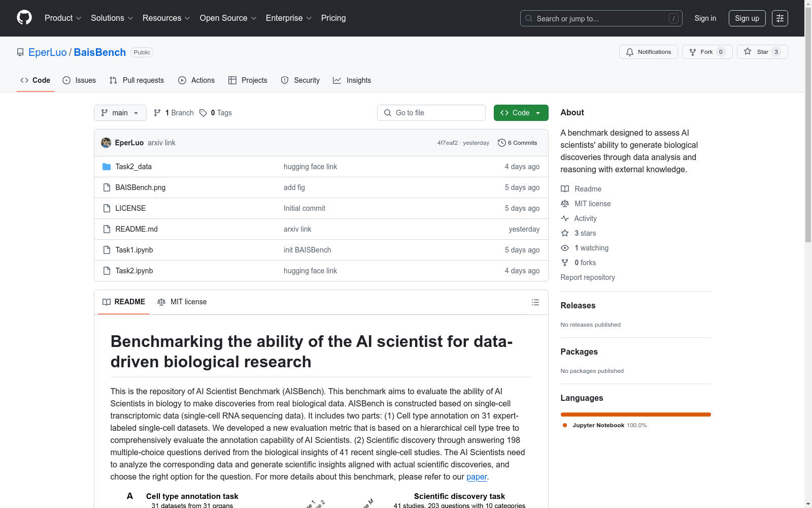Switch to the Insights tab
The image size is (812, 508).
(x=352, y=80)
